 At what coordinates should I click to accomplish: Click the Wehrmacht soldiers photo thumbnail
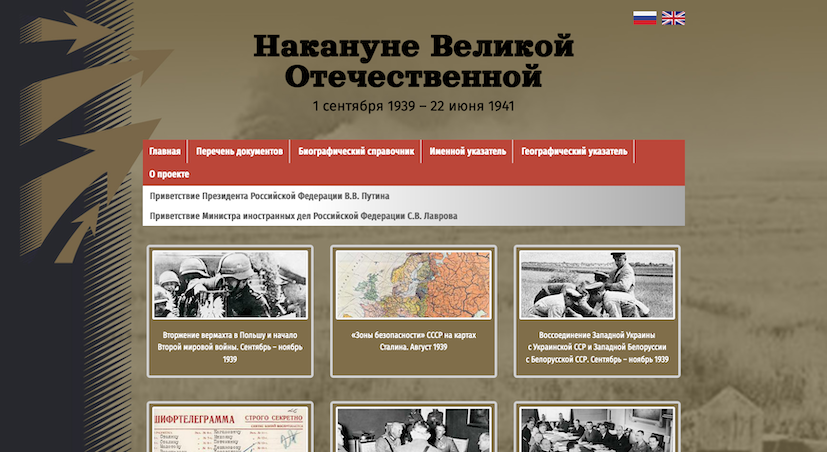coord(230,284)
